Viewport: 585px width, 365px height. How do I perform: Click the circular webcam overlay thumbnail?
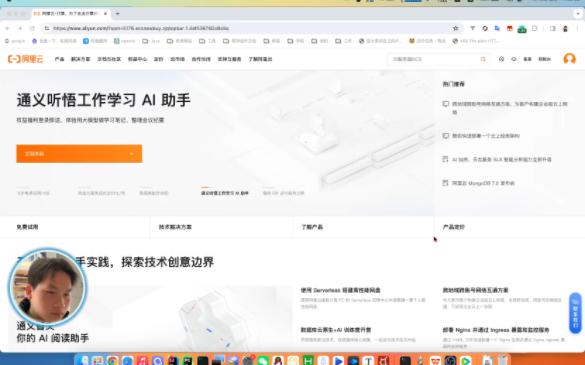(x=48, y=288)
